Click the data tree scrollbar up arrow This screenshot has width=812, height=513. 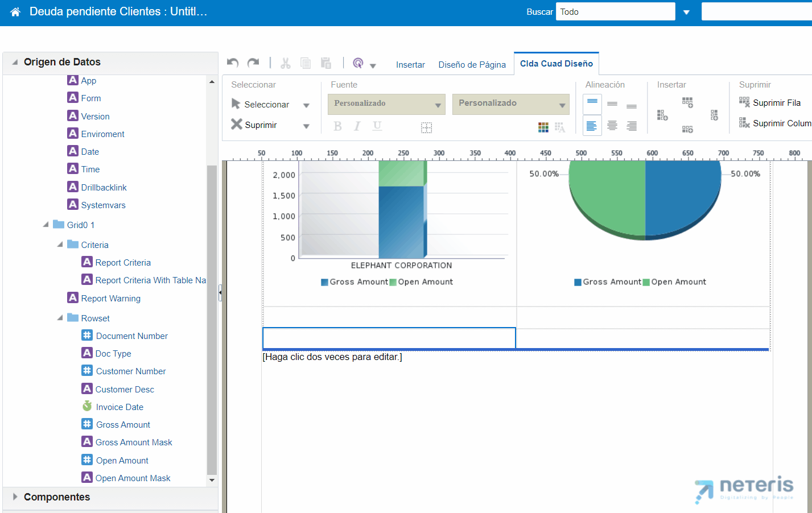(x=212, y=82)
